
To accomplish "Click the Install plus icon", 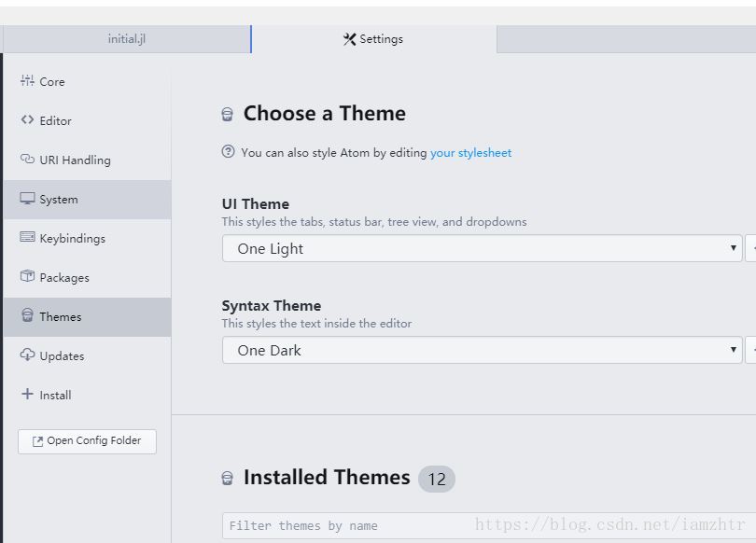I will pyautogui.click(x=27, y=394).
